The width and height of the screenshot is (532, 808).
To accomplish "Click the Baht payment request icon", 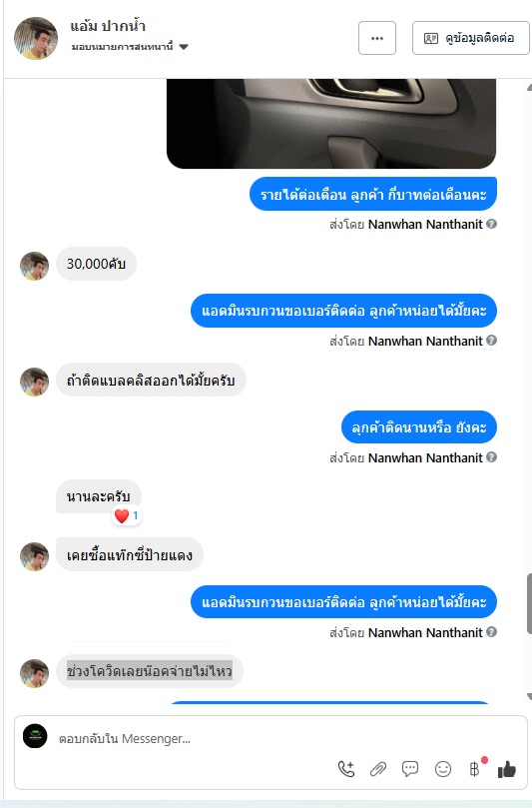I will 475,769.
